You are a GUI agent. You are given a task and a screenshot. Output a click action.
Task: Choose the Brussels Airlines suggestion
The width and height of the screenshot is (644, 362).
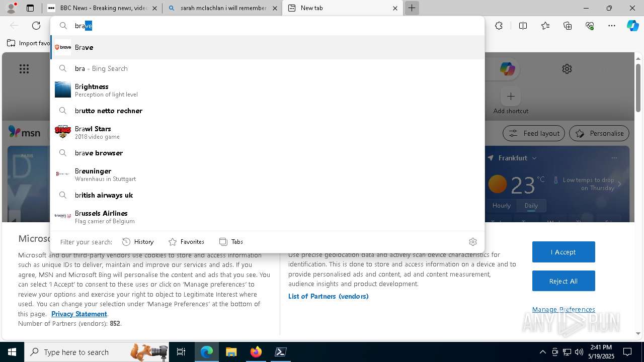(267, 216)
